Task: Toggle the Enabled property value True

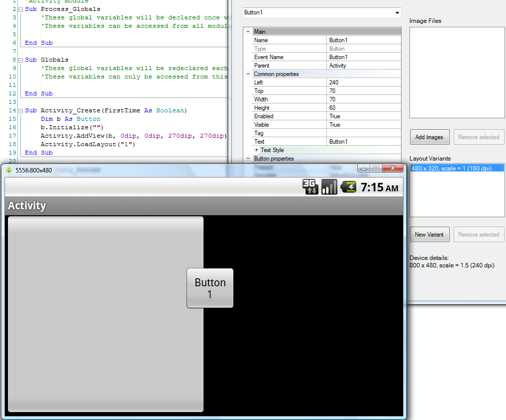Action: (x=364, y=116)
